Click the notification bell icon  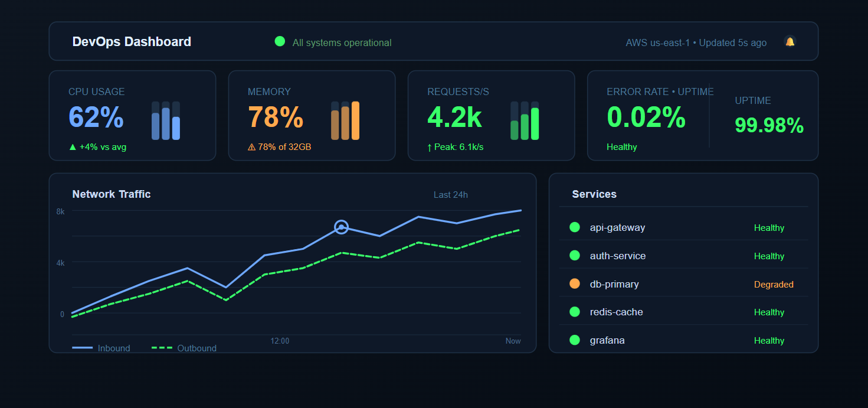click(x=790, y=41)
